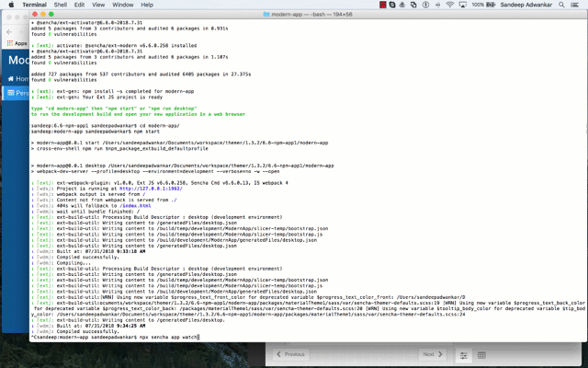Open the Help menu
The image size is (588, 368).
pyautogui.click(x=147, y=5)
